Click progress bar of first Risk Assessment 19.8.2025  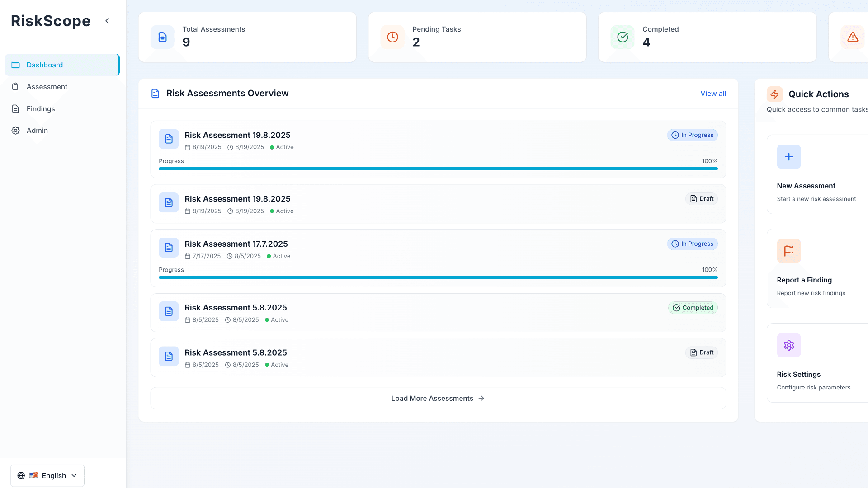[438, 169]
